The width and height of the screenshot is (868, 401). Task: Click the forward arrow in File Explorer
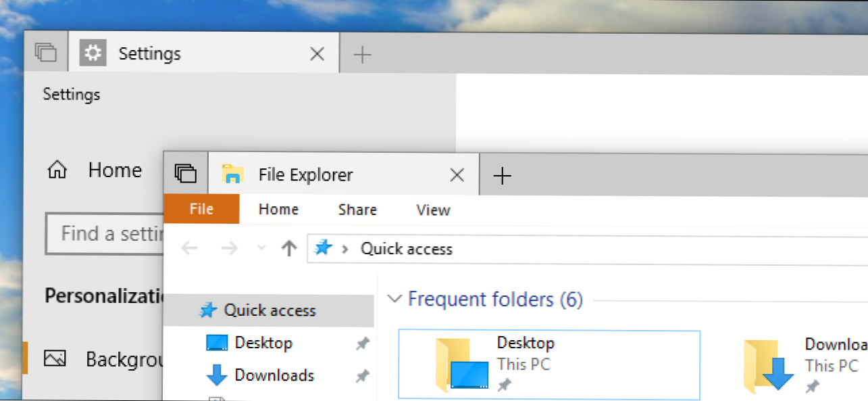point(230,249)
